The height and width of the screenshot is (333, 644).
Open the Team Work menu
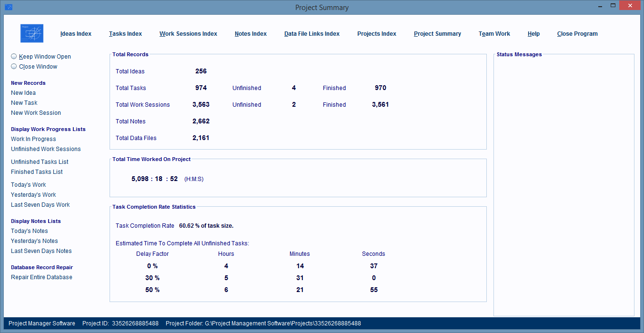[494, 34]
